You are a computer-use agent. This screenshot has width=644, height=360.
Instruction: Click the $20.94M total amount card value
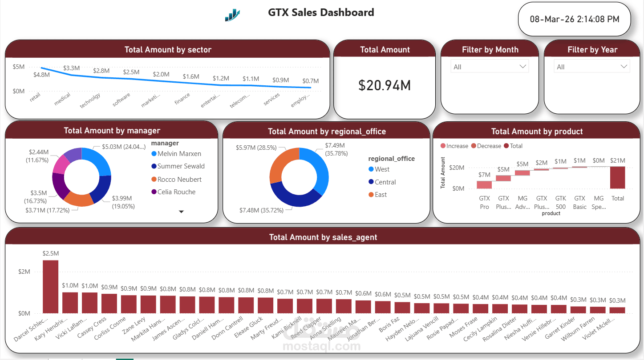385,85
